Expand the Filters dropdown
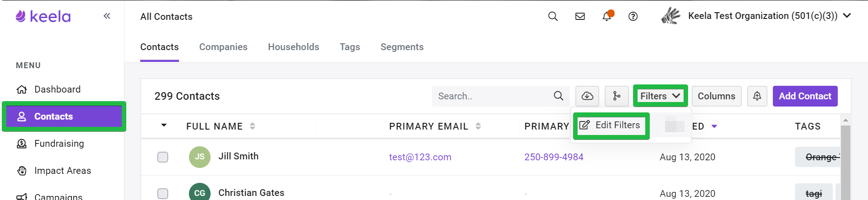The height and width of the screenshot is (200, 868). coord(660,96)
